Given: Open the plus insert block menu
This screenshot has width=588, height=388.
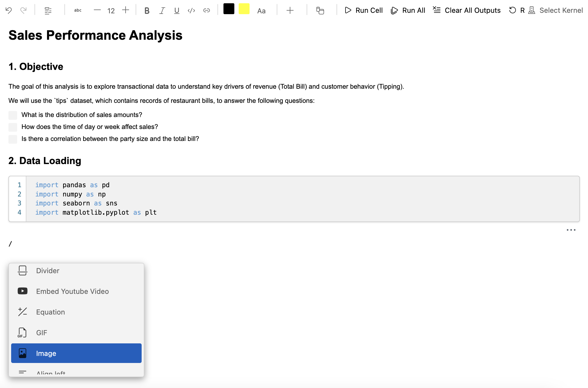Looking at the screenshot, I should point(290,10).
